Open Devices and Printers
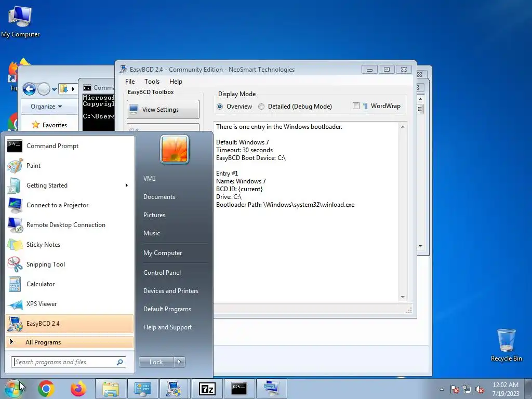 (171, 291)
